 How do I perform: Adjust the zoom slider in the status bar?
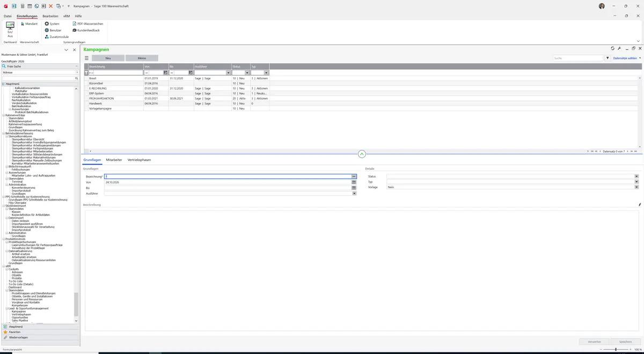click(616, 349)
